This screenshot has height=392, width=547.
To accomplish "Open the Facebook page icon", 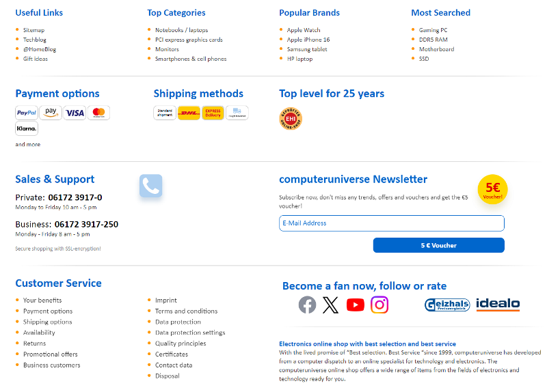I will point(308,305).
